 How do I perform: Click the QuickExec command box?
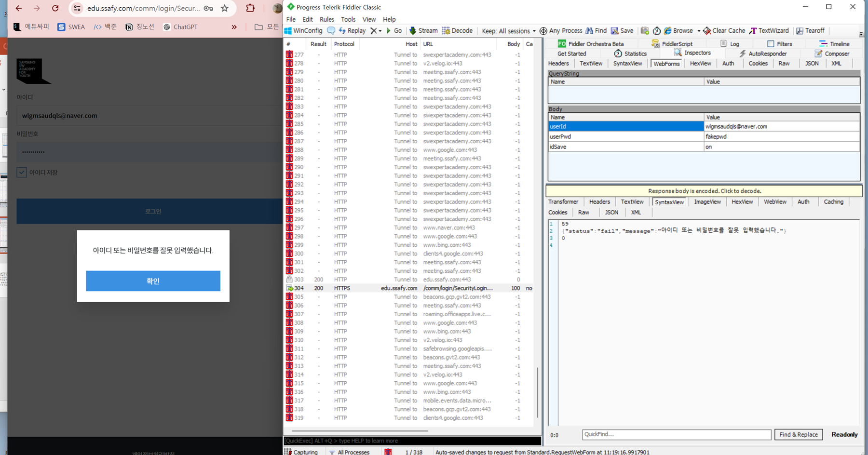pos(412,441)
